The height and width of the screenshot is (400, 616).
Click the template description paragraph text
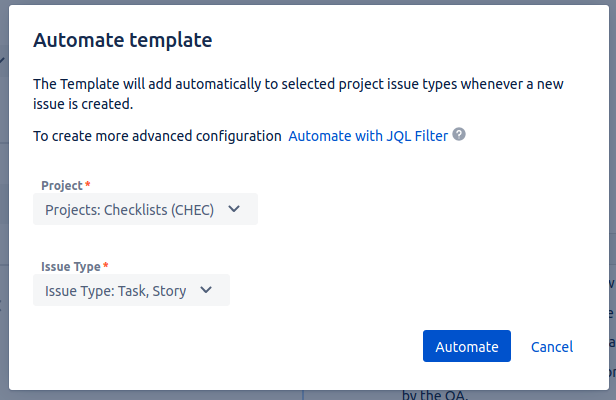pos(300,94)
